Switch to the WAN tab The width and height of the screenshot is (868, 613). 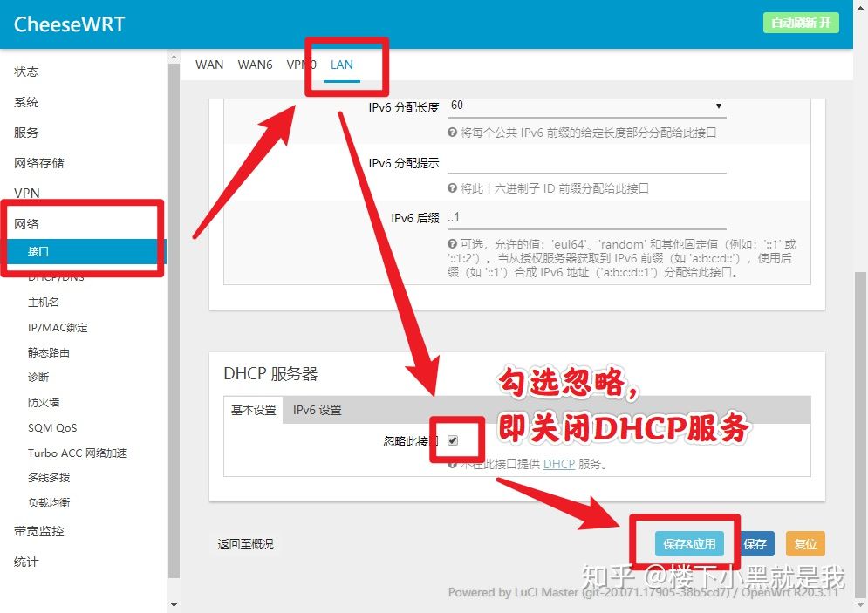click(x=209, y=65)
